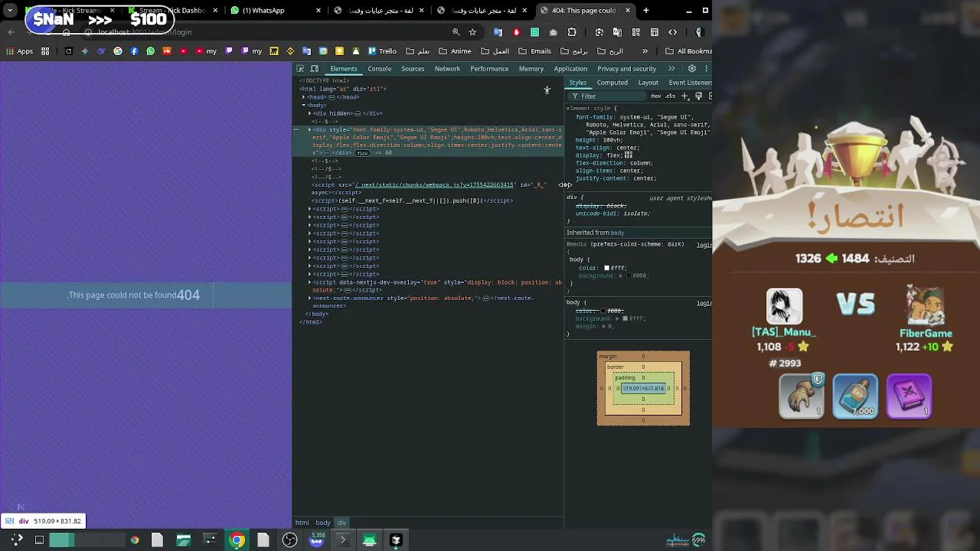
Task: Select the html breadcrumb item
Action: [302, 523]
